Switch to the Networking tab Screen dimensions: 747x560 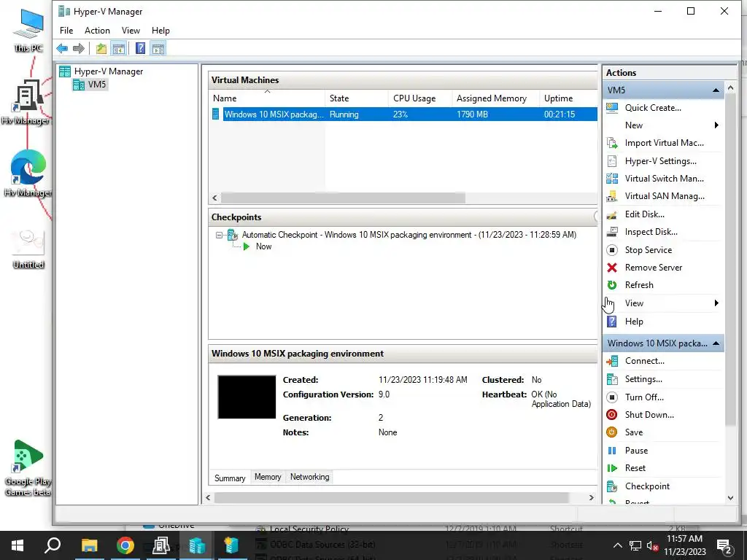(x=309, y=477)
